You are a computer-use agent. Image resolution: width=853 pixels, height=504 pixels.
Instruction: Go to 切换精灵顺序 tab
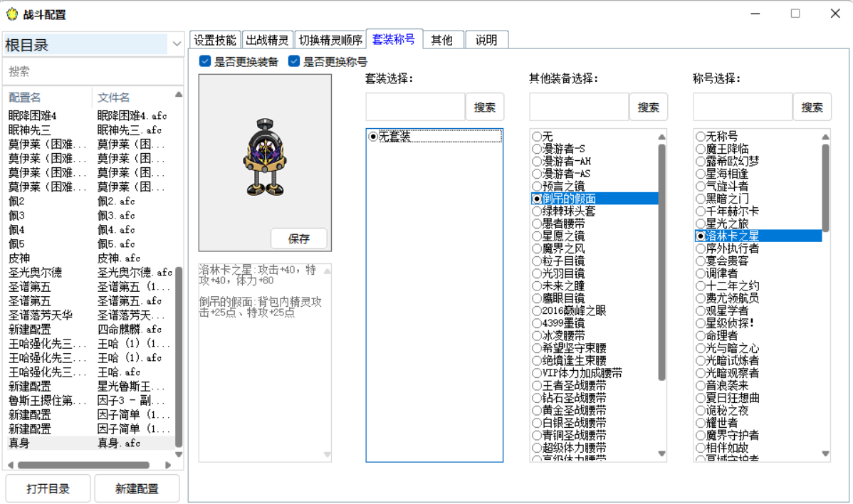tap(330, 40)
